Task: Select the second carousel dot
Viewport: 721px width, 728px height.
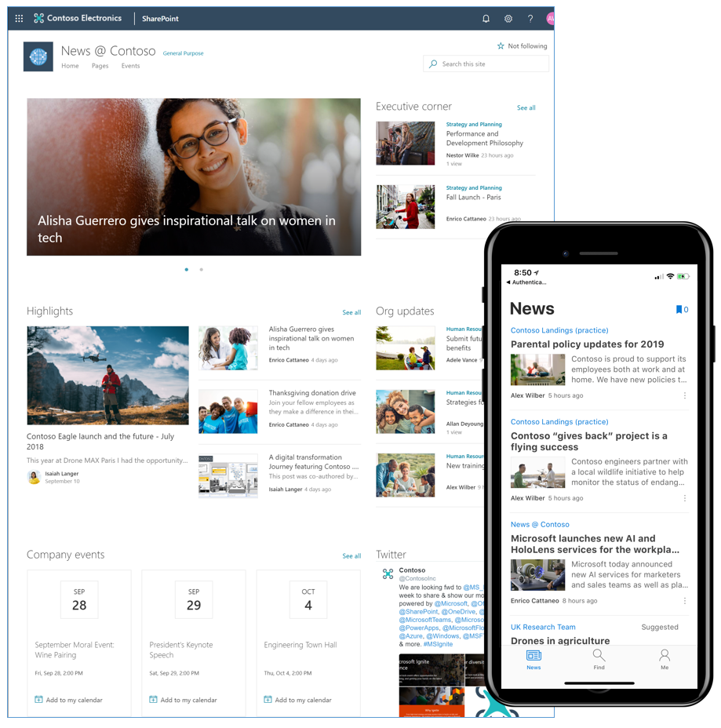Action: (201, 269)
